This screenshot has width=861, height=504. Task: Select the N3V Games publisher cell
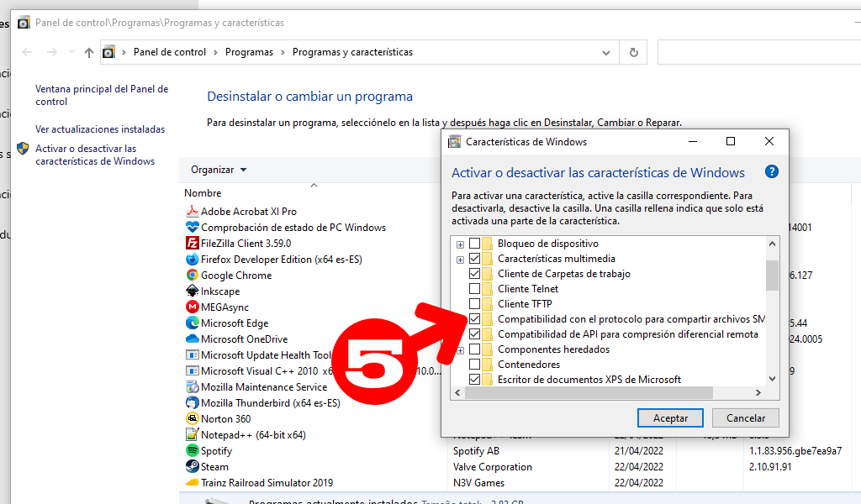point(478,483)
